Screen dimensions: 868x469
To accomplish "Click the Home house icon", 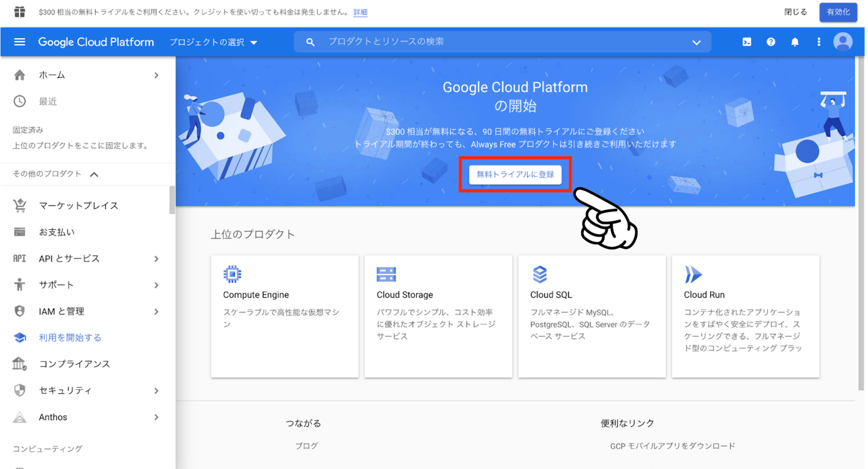I will tap(20, 75).
